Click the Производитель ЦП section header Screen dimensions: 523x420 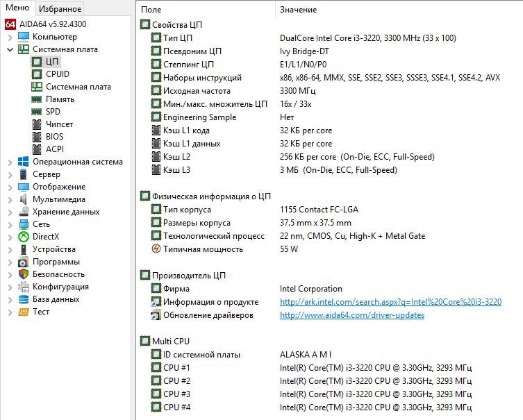(183, 276)
